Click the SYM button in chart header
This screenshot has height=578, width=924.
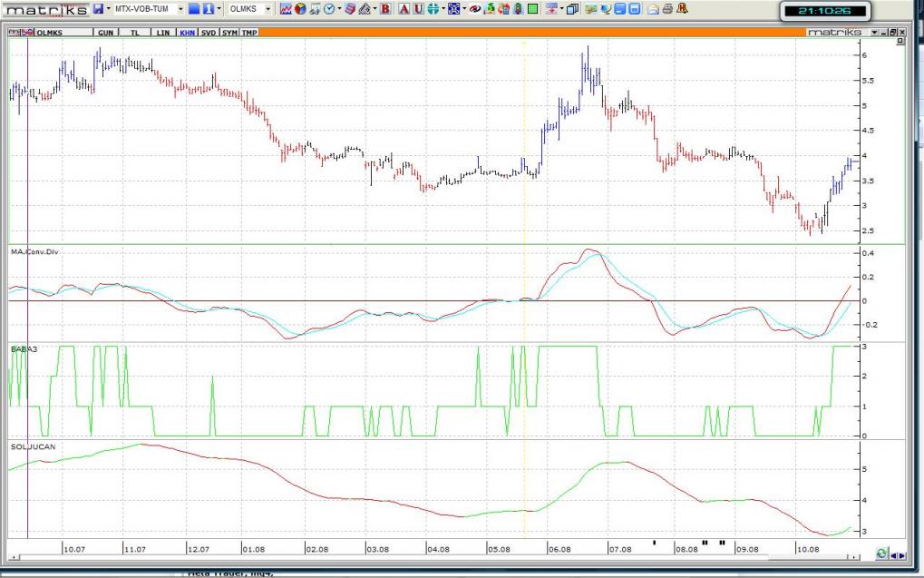tap(229, 32)
